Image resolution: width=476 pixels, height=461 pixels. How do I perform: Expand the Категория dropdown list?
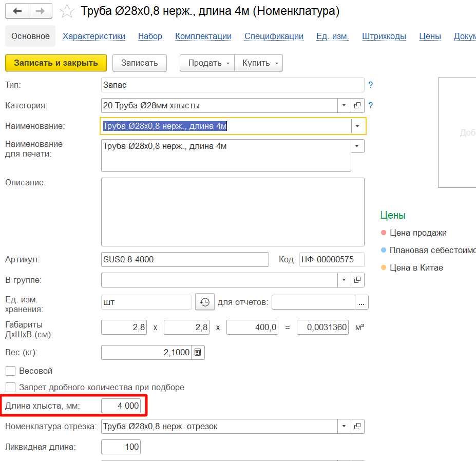pyautogui.click(x=344, y=106)
